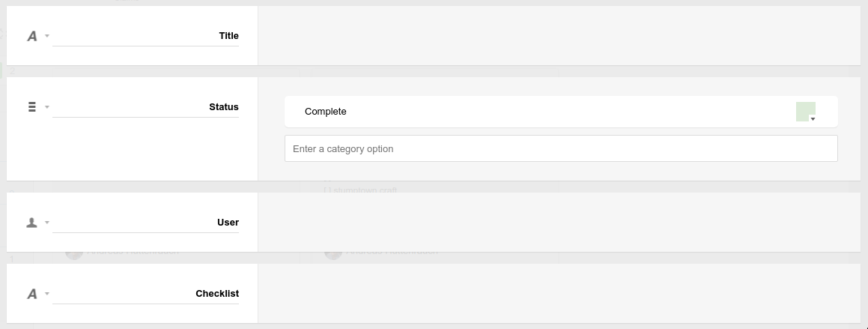This screenshot has width=868, height=329.
Task: Select the Title field name box
Action: (146, 36)
